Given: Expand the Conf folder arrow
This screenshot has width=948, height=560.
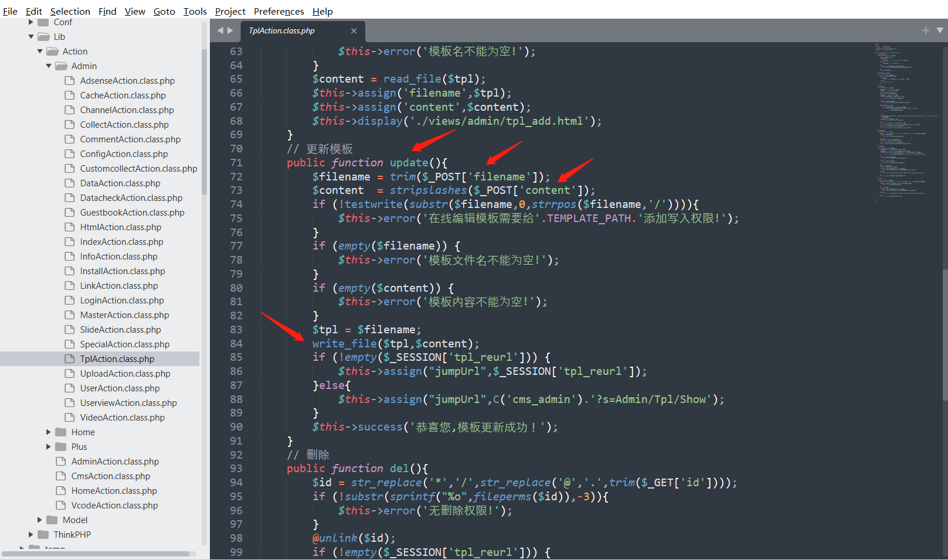Looking at the screenshot, I should point(31,22).
